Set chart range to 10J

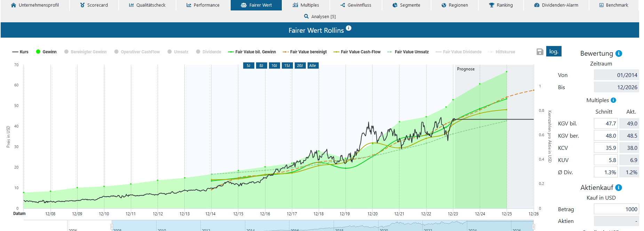pos(274,66)
